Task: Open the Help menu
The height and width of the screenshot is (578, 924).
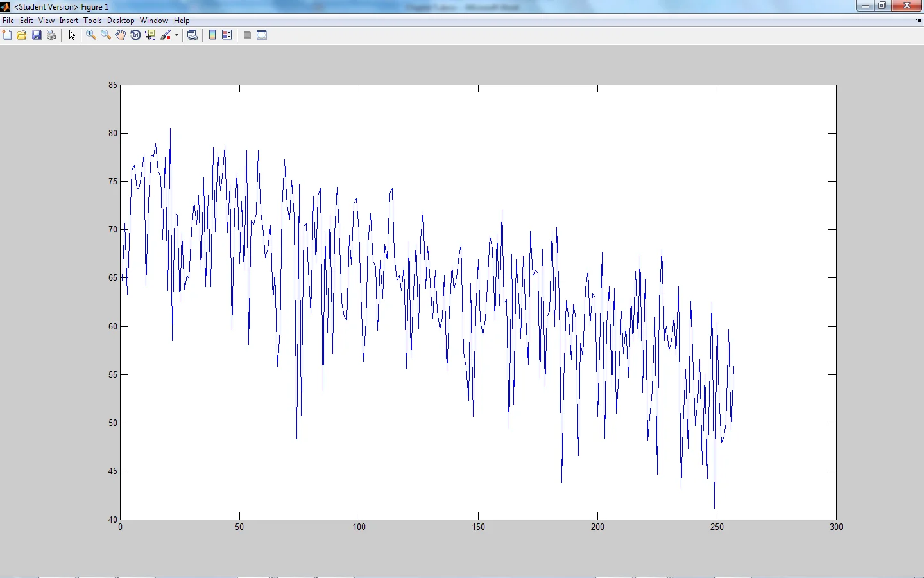Action: [182, 21]
